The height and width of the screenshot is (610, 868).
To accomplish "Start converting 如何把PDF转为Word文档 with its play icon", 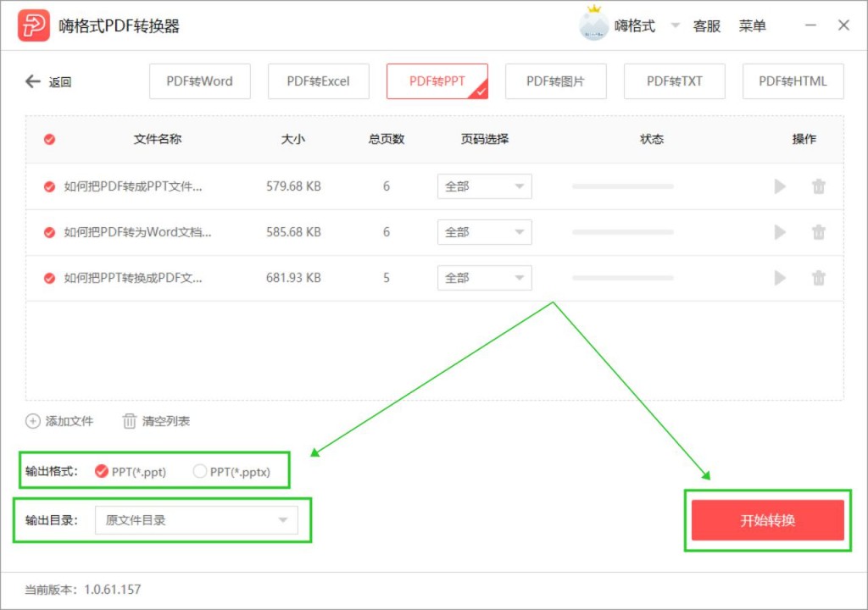I will coord(780,232).
